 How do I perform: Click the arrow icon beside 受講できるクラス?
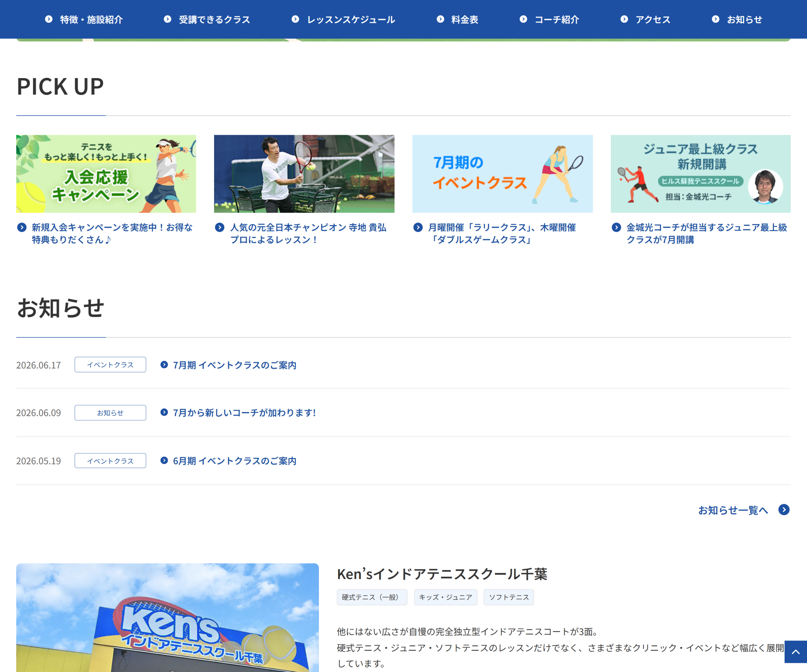pos(168,19)
